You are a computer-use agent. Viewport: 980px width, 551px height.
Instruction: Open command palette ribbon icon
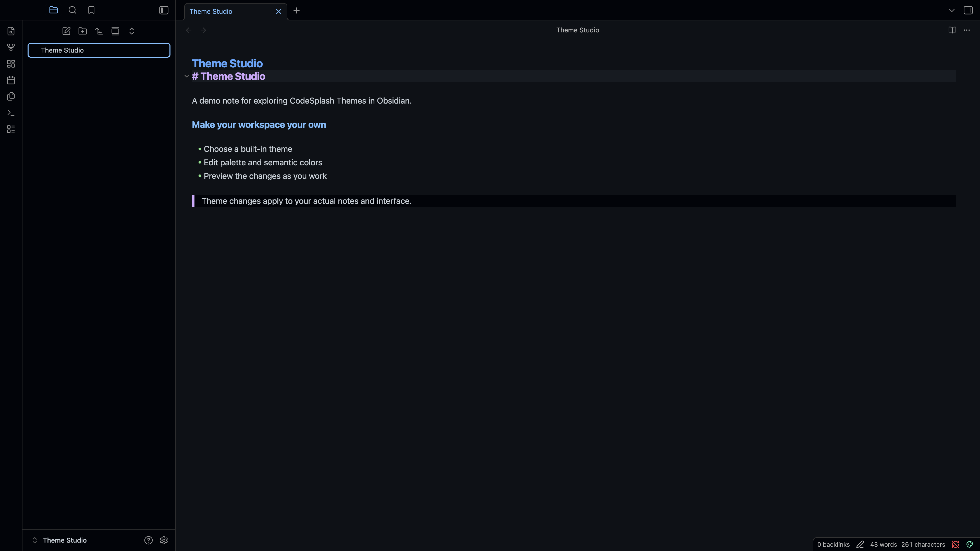[11, 113]
